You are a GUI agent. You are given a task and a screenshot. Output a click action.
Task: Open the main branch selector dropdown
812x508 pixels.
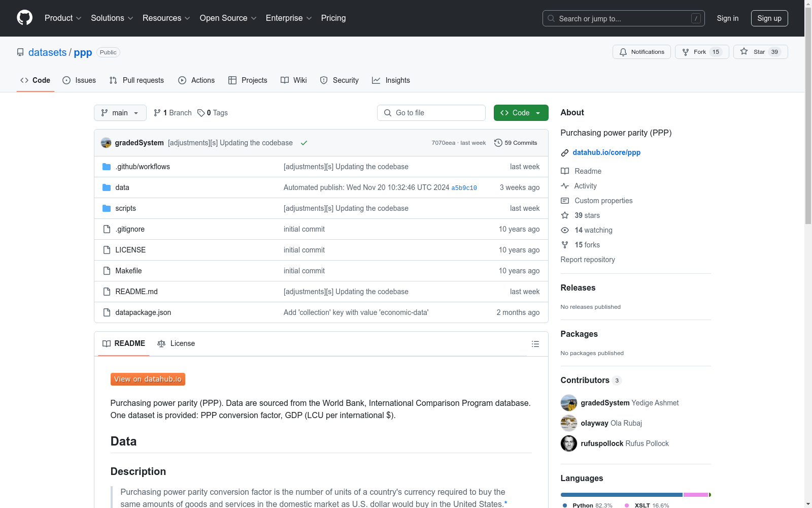(x=120, y=113)
